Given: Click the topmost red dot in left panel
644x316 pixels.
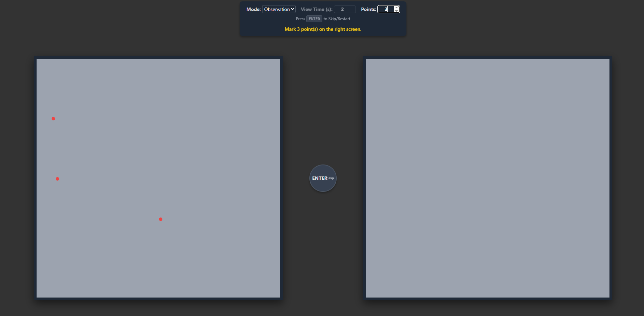Looking at the screenshot, I should (x=53, y=119).
